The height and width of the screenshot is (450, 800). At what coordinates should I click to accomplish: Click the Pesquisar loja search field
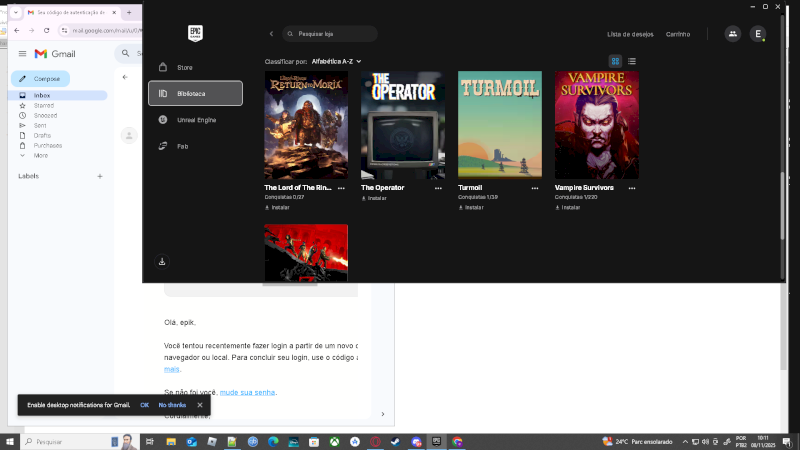pyautogui.click(x=330, y=34)
